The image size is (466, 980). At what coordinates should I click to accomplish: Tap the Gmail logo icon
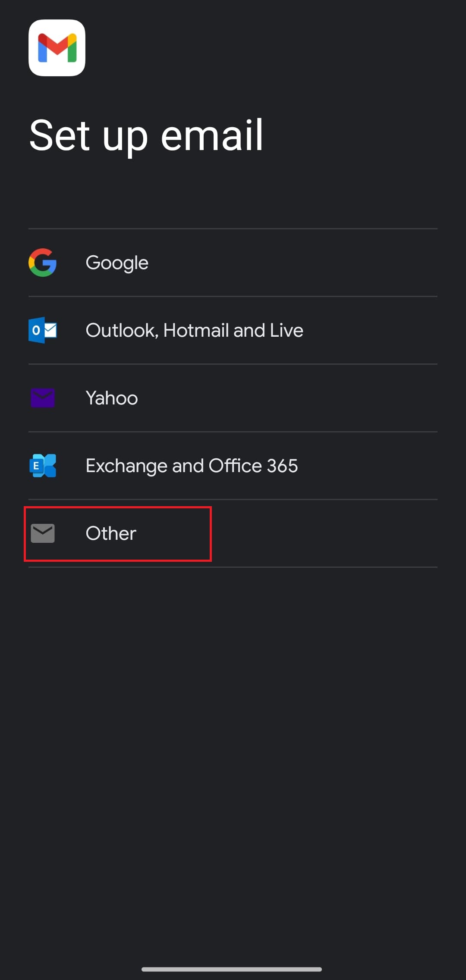click(x=57, y=48)
